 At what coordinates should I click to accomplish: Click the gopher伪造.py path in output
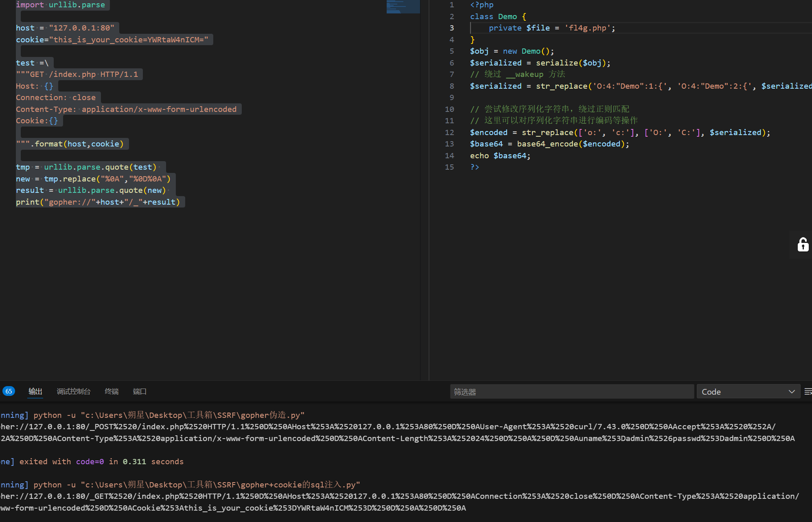point(270,415)
